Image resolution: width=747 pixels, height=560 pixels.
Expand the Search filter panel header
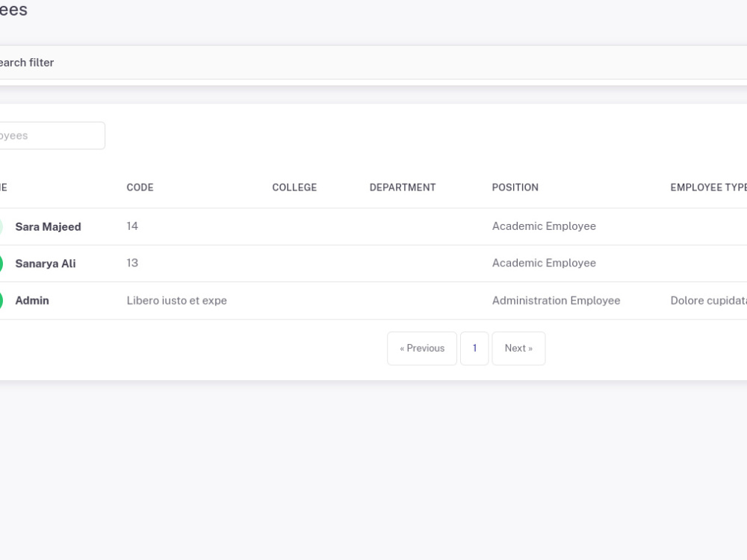[373, 63]
